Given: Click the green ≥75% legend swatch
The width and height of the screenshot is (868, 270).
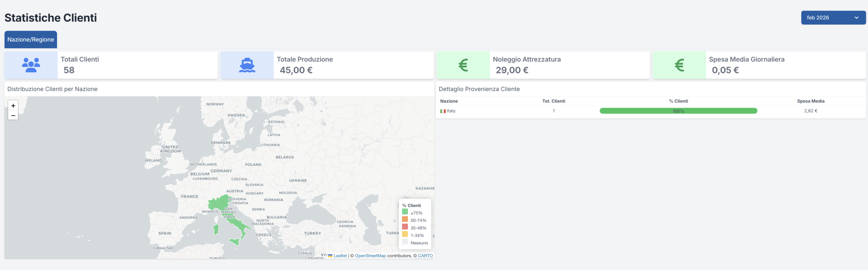Looking at the screenshot, I should 405,212.
